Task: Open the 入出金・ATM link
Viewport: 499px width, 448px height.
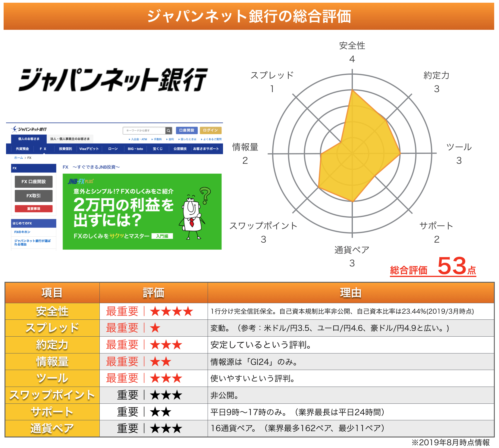Action: coord(138,139)
